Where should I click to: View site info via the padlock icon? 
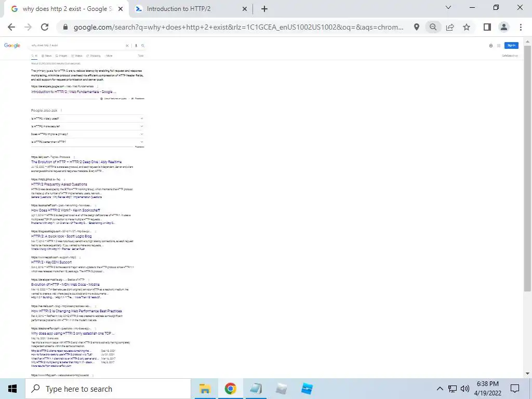pos(65,27)
